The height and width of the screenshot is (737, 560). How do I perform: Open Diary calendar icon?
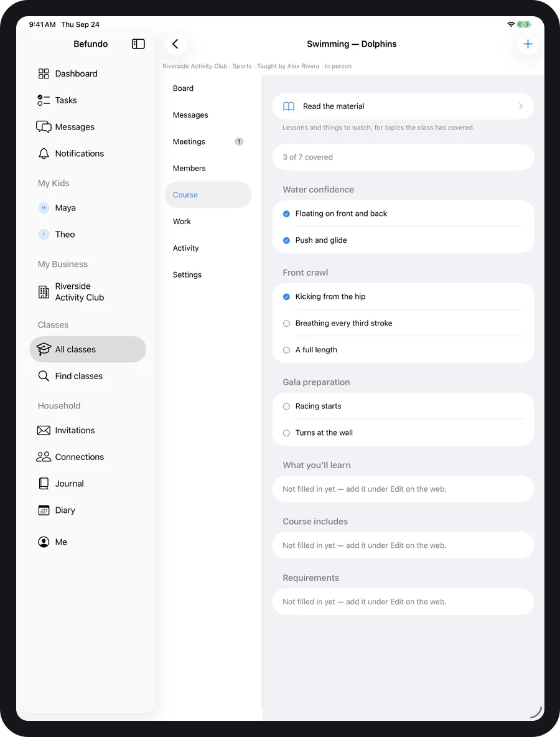tap(43, 510)
